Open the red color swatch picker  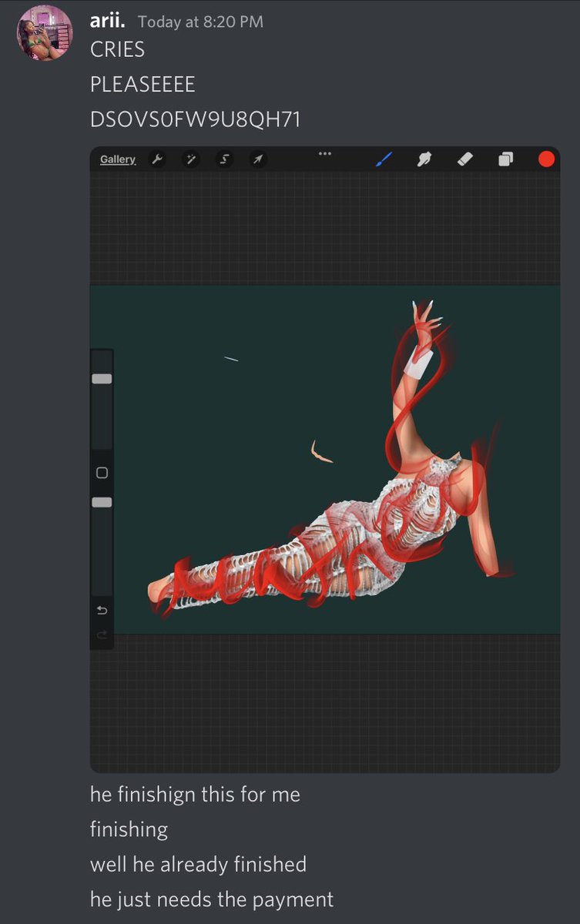pos(546,159)
